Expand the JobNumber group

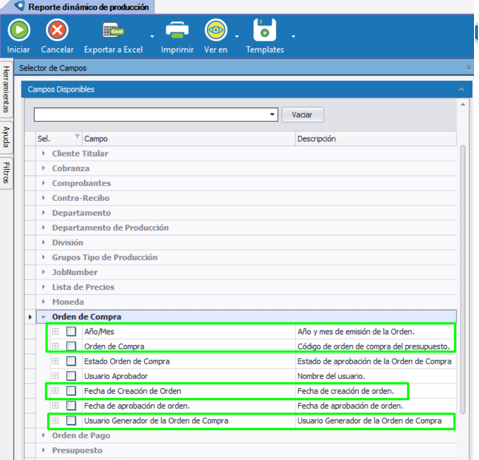pyautogui.click(x=43, y=272)
